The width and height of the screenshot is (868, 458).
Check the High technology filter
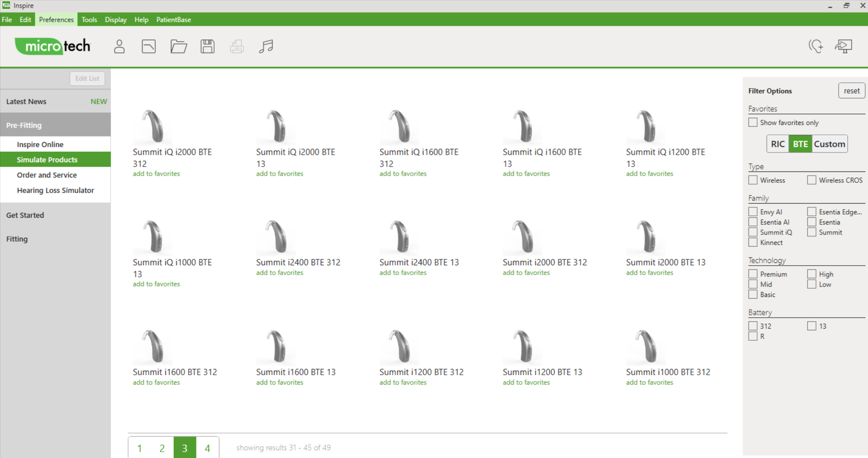click(812, 274)
